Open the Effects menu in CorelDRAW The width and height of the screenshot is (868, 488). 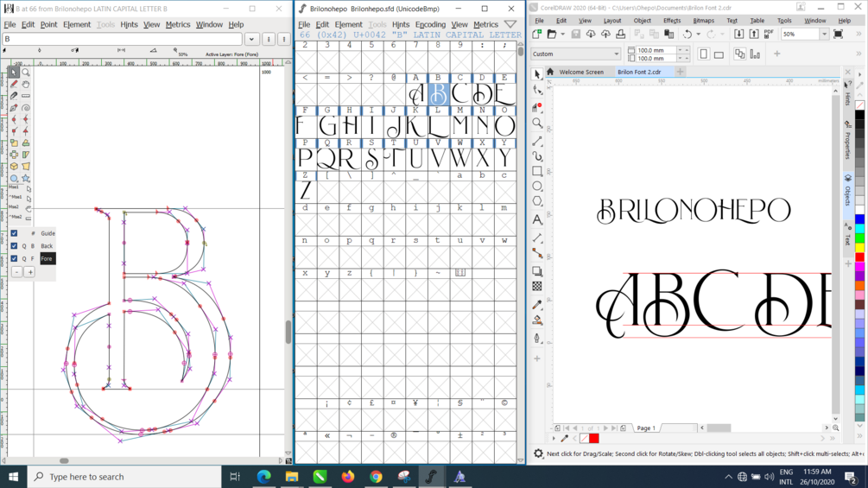[x=671, y=21]
